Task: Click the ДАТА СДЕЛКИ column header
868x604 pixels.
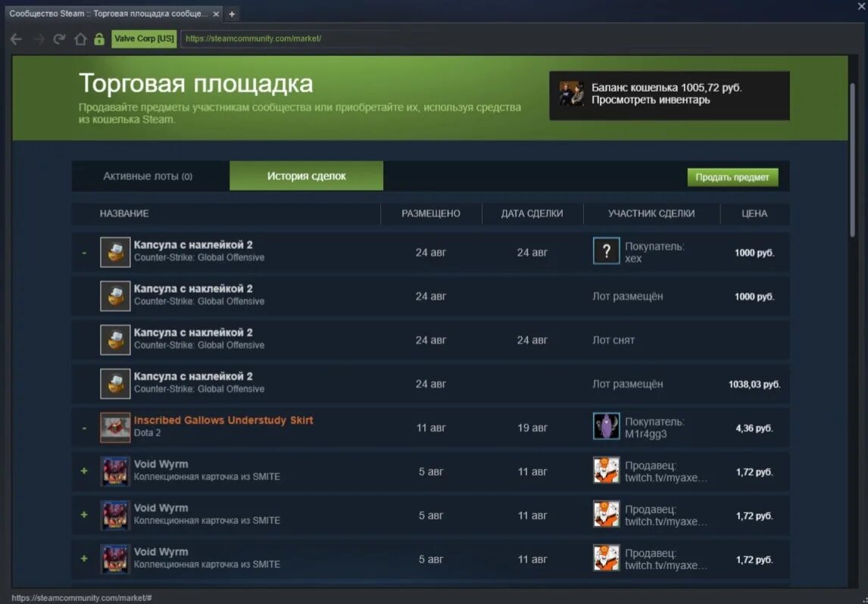Action: pyautogui.click(x=532, y=213)
